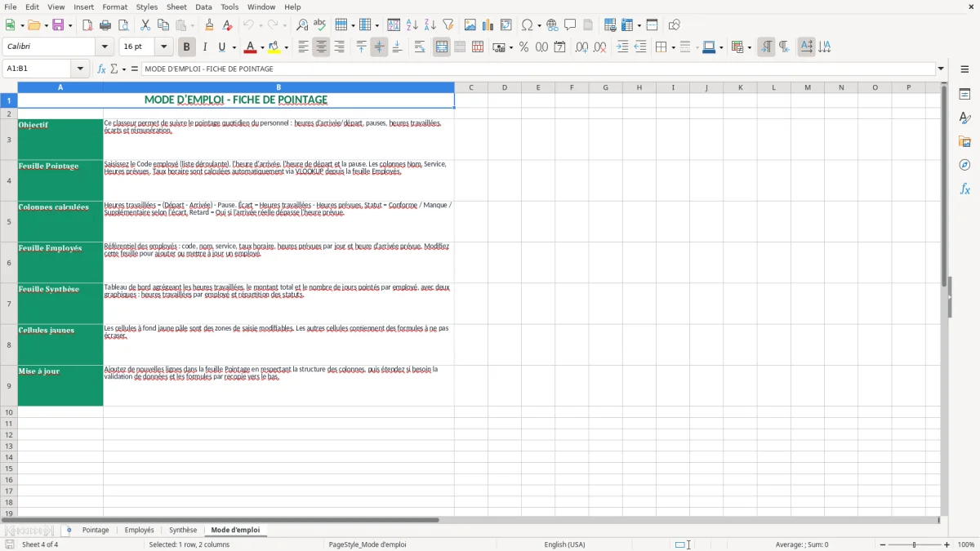The image size is (980, 551).
Task: Toggle Align Right
Action: click(x=339, y=47)
